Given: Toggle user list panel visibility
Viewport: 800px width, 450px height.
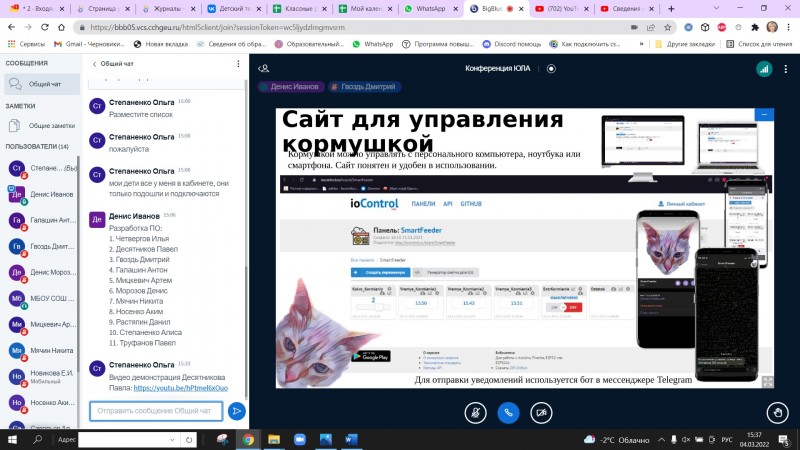Looking at the screenshot, I should pos(264,68).
